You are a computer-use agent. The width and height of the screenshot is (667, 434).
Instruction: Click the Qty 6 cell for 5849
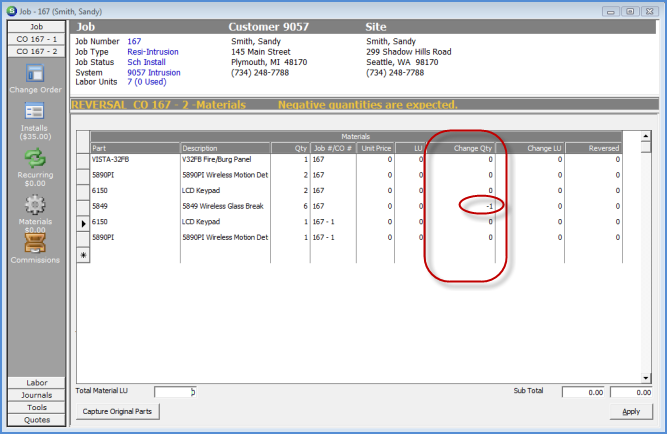coord(291,206)
